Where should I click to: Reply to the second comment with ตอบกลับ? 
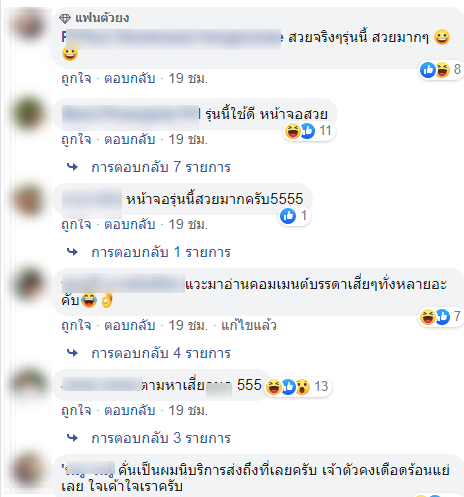tap(130, 139)
